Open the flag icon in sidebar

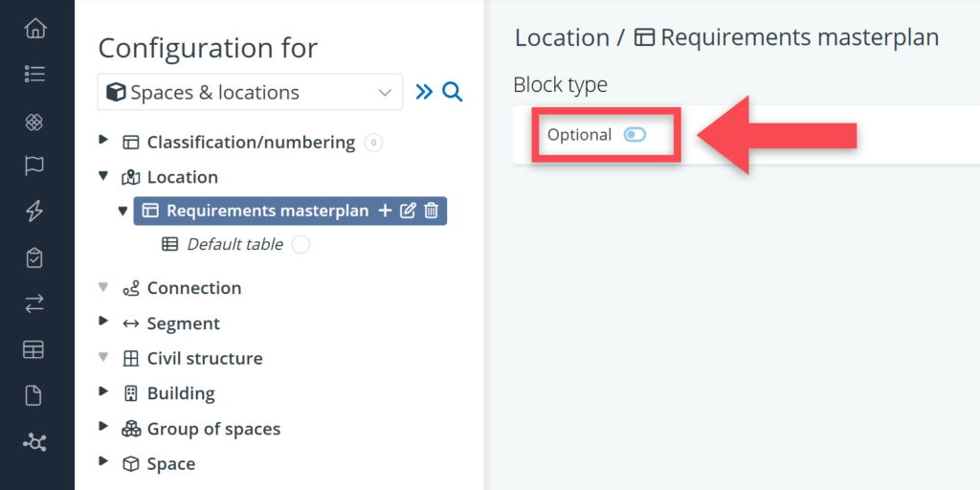pyautogui.click(x=35, y=167)
